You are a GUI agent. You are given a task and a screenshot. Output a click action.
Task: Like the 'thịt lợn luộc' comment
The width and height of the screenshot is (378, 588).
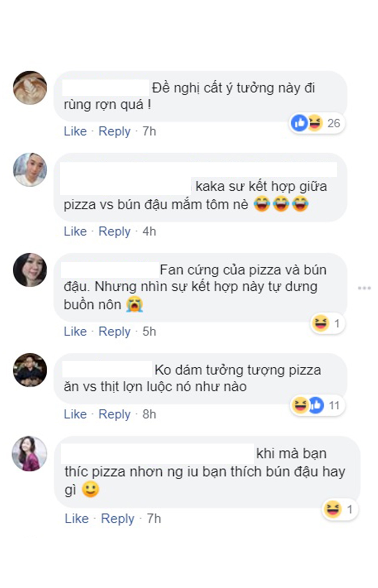pos(75,414)
